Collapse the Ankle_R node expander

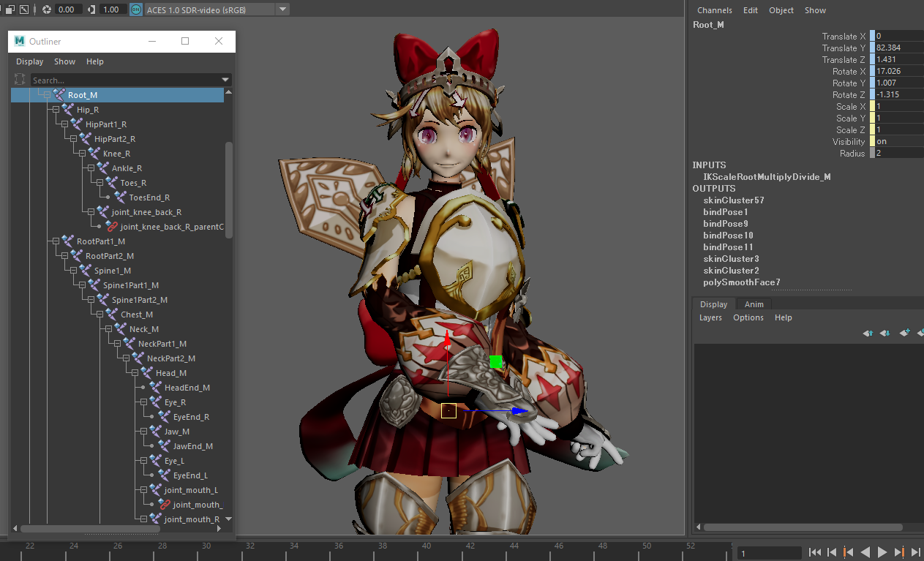tap(91, 168)
